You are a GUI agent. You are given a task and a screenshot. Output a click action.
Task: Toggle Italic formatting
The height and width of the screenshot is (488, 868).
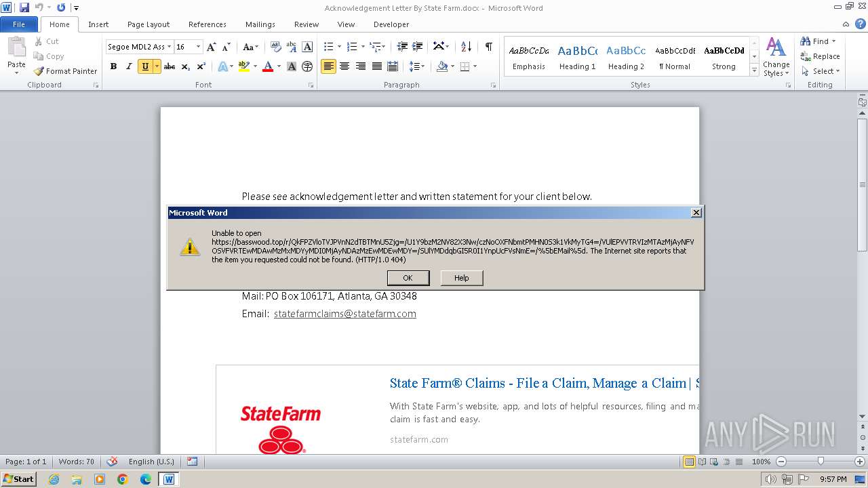tap(129, 66)
